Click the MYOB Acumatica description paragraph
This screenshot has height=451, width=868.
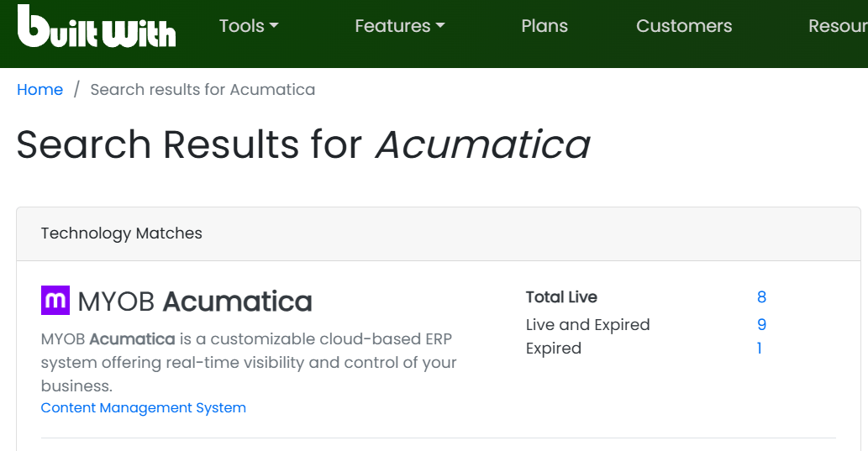point(249,363)
